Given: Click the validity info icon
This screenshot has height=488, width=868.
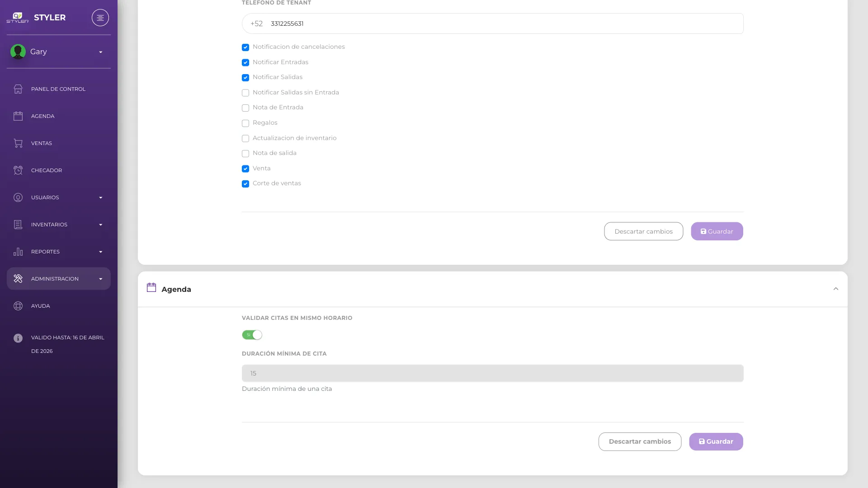Looking at the screenshot, I should (x=18, y=338).
